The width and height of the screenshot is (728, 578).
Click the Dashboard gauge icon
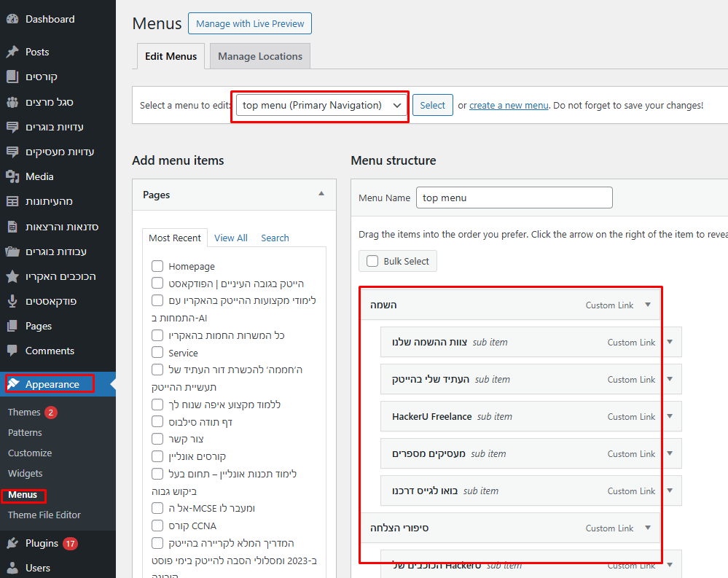(x=12, y=19)
